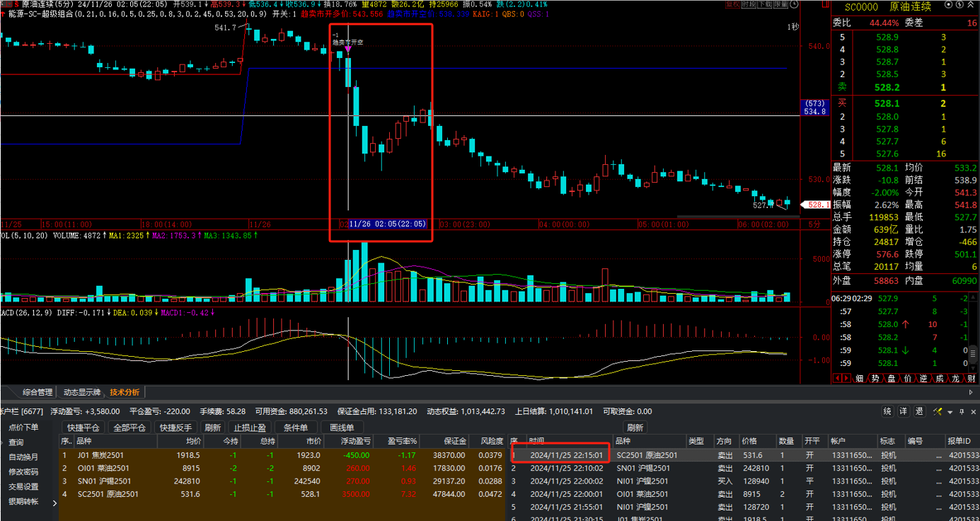The image size is (980, 521).
Task: Click the 1秒 label on chart
Action: (x=793, y=27)
